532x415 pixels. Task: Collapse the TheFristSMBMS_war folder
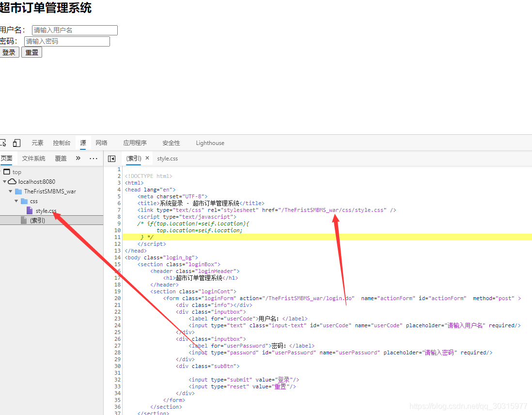point(10,191)
